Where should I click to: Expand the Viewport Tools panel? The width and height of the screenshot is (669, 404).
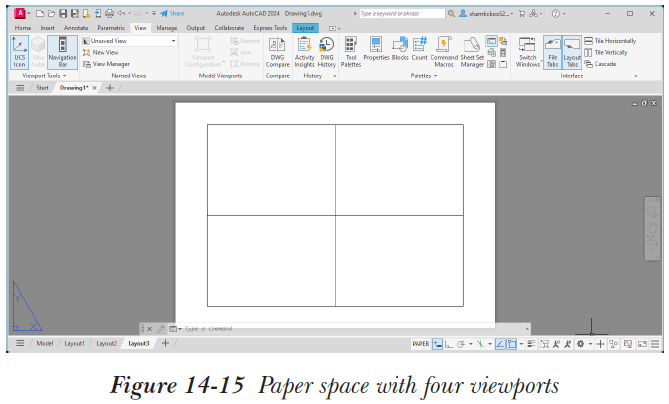click(x=44, y=76)
